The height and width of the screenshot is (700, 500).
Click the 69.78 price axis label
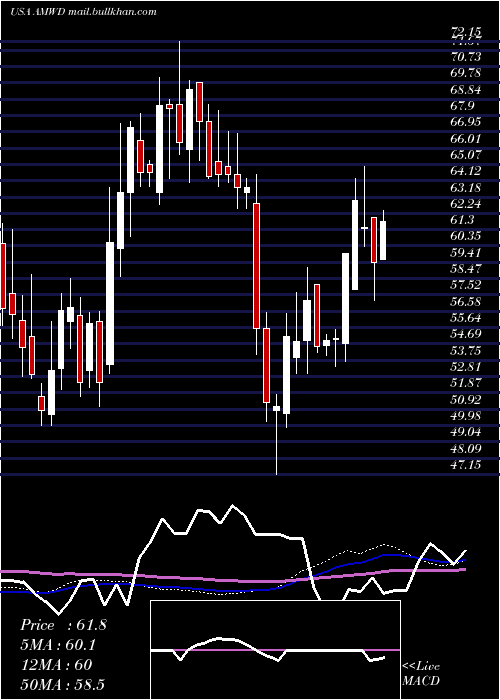[x=466, y=73]
